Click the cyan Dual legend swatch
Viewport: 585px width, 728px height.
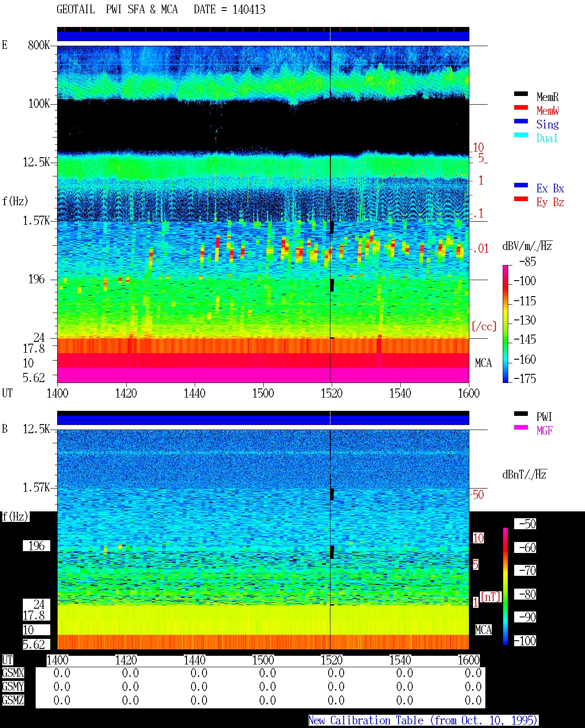click(521, 135)
